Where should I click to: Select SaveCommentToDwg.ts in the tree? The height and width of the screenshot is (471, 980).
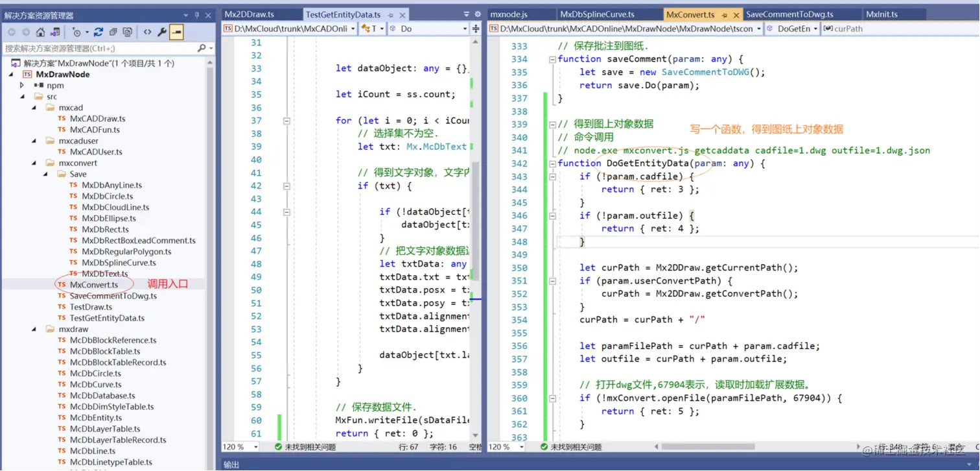[x=113, y=296]
